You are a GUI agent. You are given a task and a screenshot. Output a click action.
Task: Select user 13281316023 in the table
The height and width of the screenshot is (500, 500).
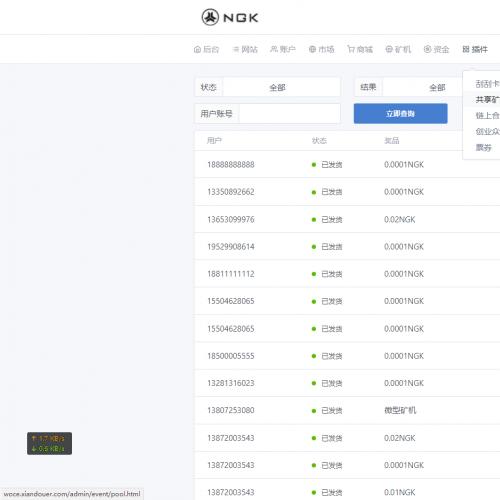click(231, 383)
